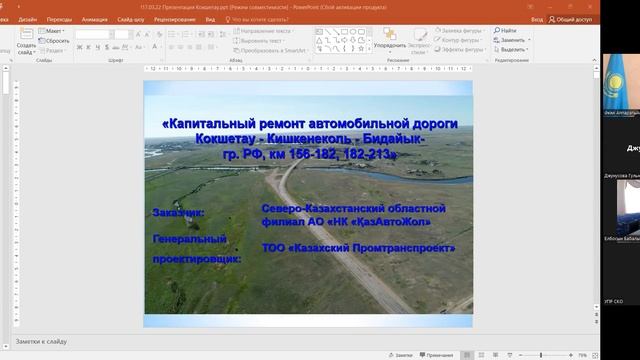Click the bulleted list icon

(172, 34)
